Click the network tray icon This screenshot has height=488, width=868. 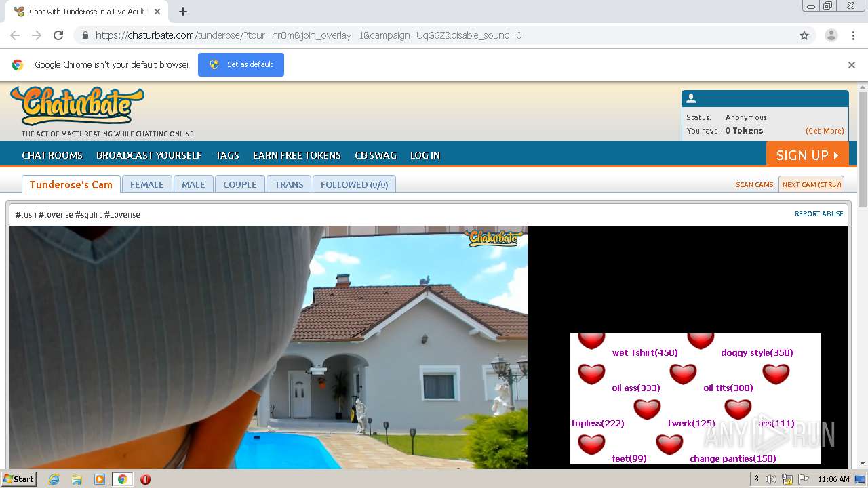click(787, 479)
